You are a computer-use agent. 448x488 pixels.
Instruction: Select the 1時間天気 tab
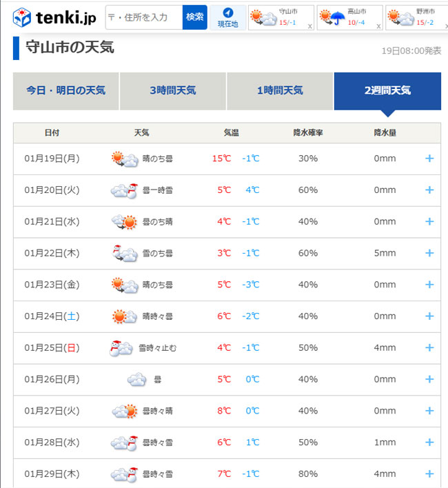(280, 90)
